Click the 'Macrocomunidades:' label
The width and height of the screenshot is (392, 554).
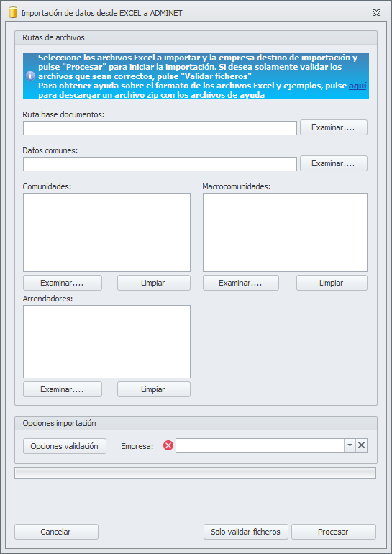click(237, 186)
